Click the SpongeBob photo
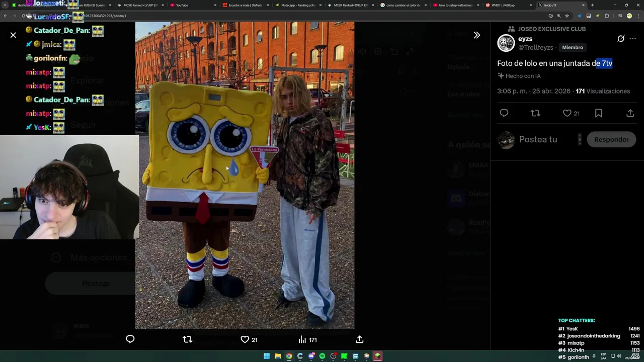The width and height of the screenshot is (644, 362). pyautogui.click(x=245, y=175)
